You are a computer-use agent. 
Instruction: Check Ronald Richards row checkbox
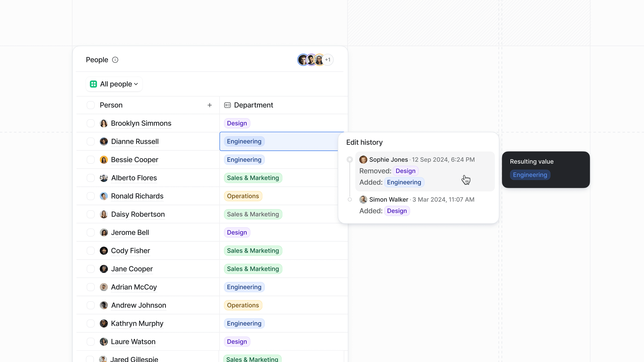click(x=91, y=196)
